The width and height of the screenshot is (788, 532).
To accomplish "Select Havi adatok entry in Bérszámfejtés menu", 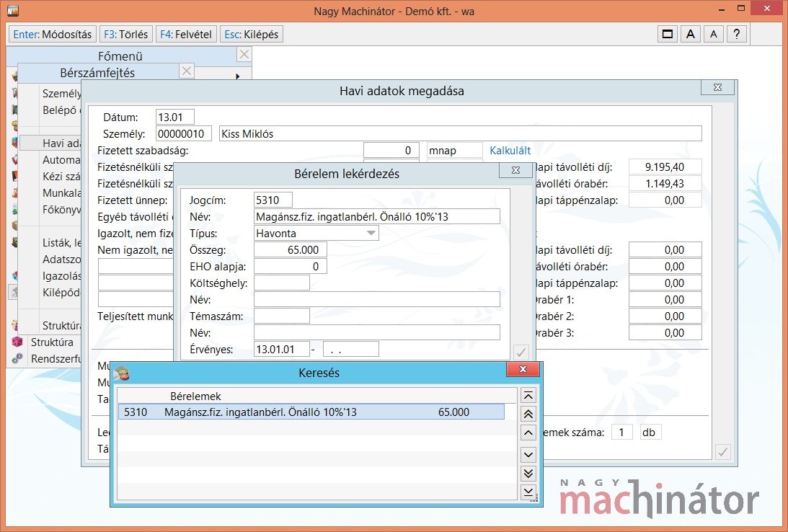I will click(x=61, y=143).
